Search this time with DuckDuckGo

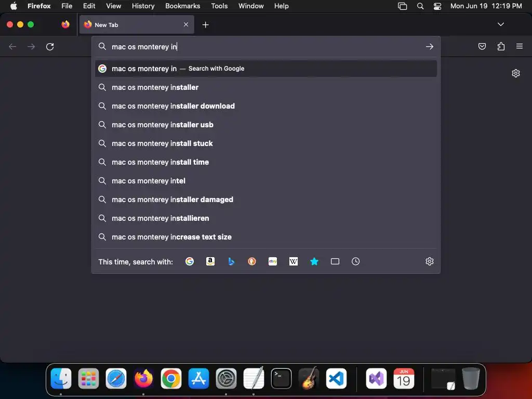point(252,261)
